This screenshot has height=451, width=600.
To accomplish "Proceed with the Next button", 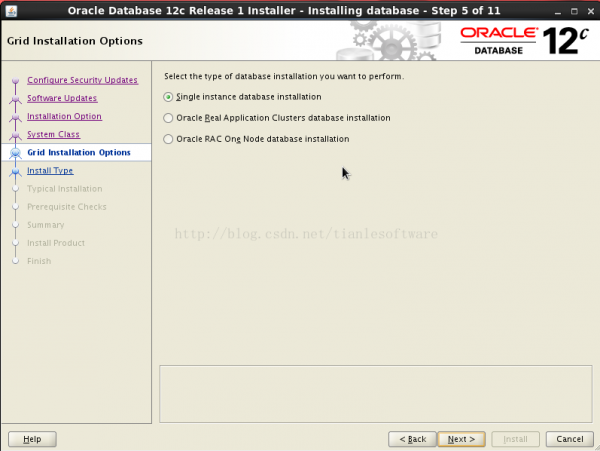I will pos(461,439).
